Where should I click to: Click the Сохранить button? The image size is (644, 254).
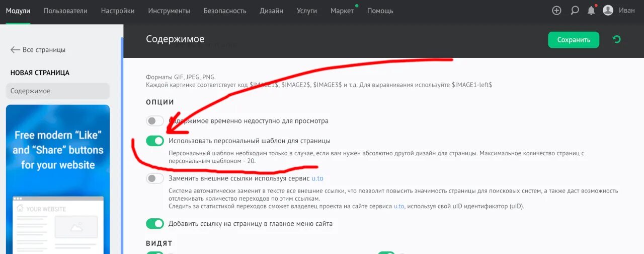(x=574, y=40)
